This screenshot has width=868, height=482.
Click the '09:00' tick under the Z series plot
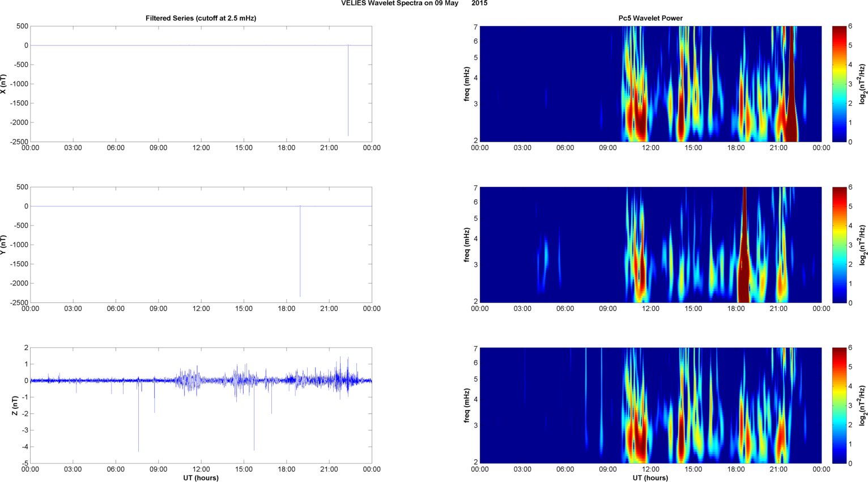159,469
